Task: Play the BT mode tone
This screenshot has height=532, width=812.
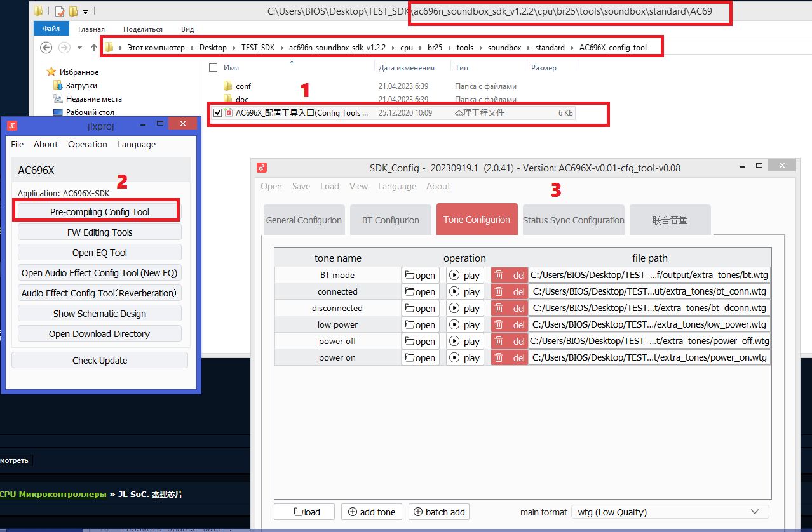Action: [x=464, y=275]
